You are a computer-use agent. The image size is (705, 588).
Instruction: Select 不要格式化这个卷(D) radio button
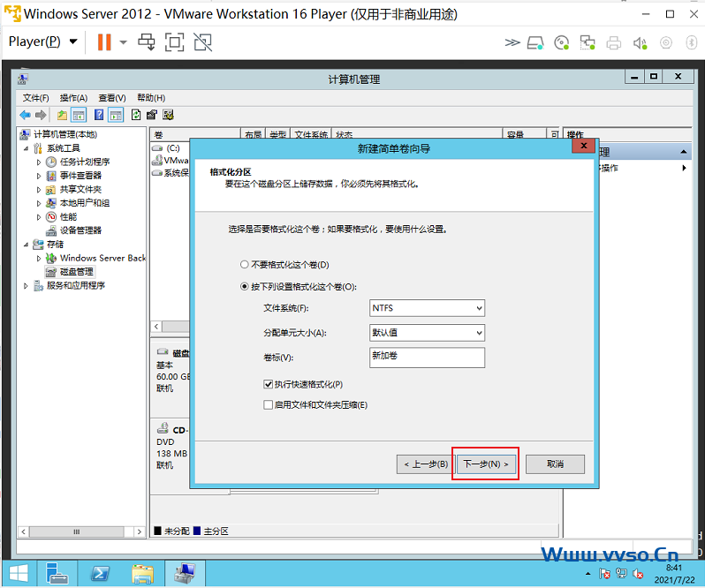(x=245, y=265)
